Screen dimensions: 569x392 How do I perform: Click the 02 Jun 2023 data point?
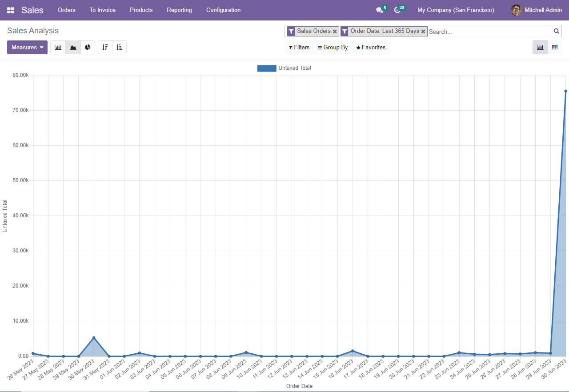point(140,353)
